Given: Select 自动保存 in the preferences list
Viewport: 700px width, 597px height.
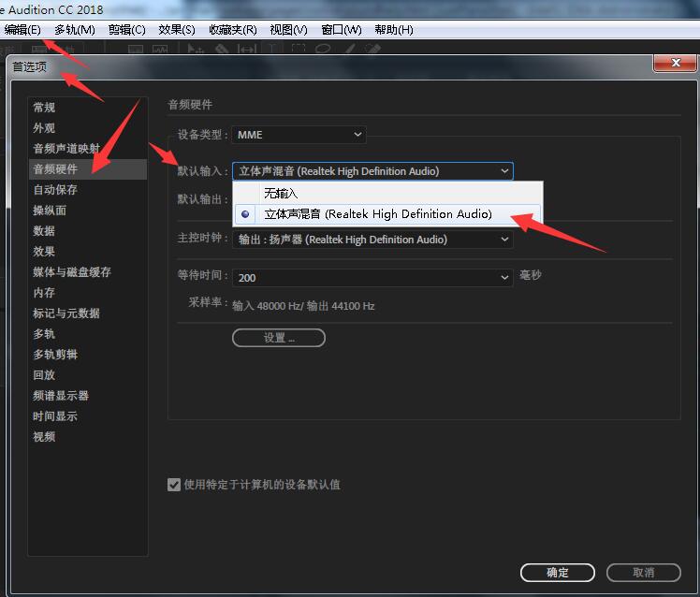Looking at the screenshot, I should pos(88,189).
